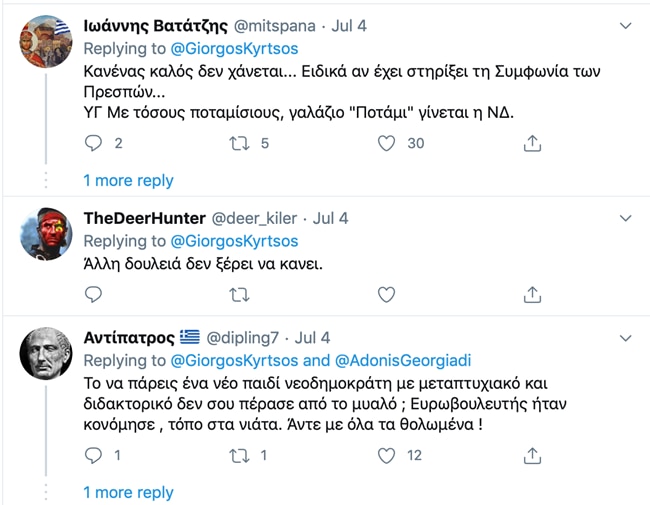This screenshot has width=650, height=505.
Task: Like Αντίπατρος's tweet with 12 likes
Action: pyautogui.click(x=386, y=455)
